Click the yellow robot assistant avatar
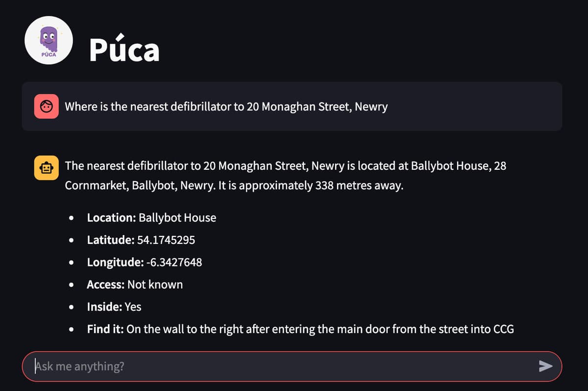The image size is (588, 391). pyautogui.click(x=47, y=169)
